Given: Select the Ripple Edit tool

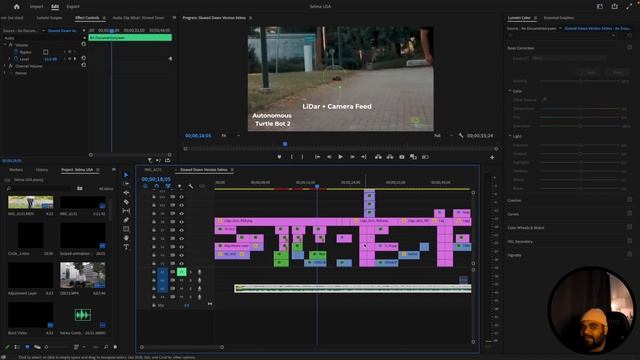Looking at the screenshot, I should point(126,193).
